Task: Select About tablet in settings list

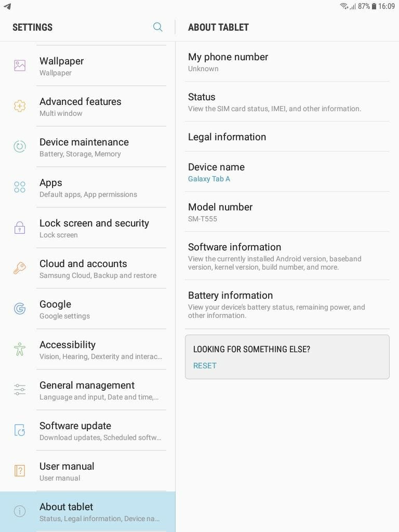Action: coord(87,512)
